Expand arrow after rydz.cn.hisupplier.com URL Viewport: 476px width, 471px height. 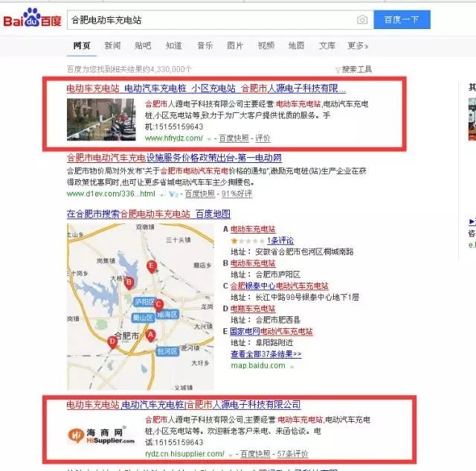[231, 455]
